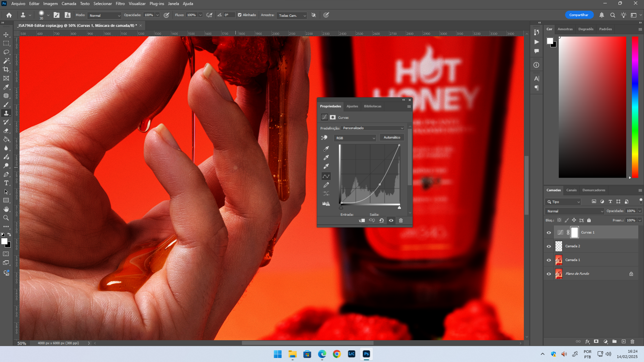Select the Horizontal Type tool
The image size is (644, 362).
(6, 183)
